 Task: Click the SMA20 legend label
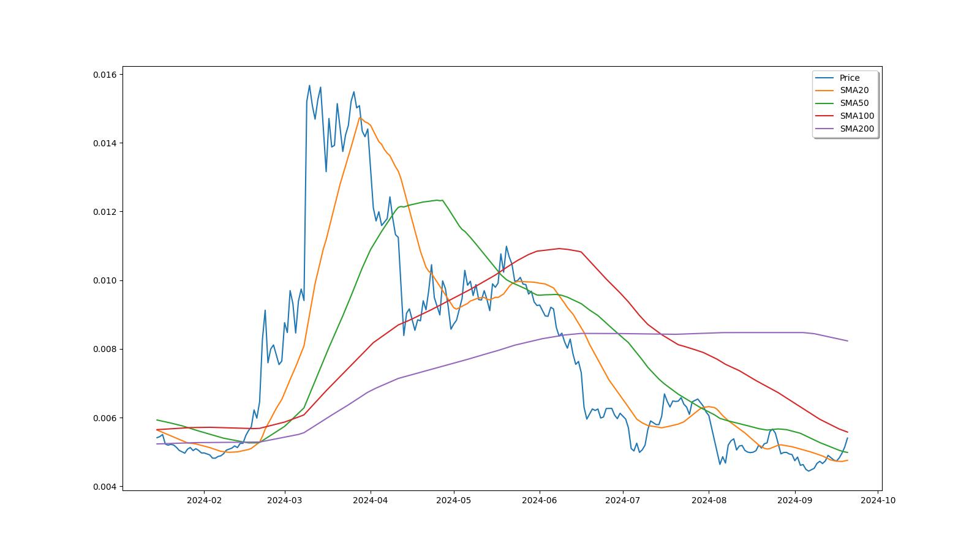854,90
